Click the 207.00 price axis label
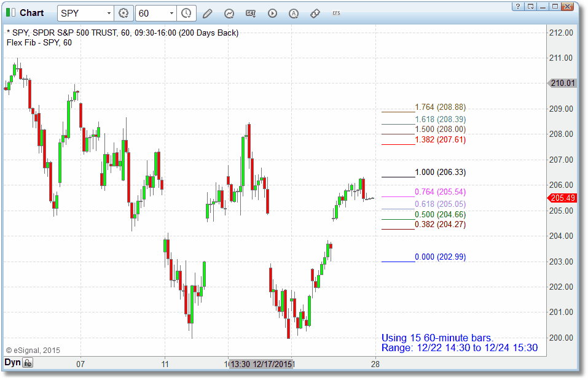588x380 pixels. click(x=562, y=160)
